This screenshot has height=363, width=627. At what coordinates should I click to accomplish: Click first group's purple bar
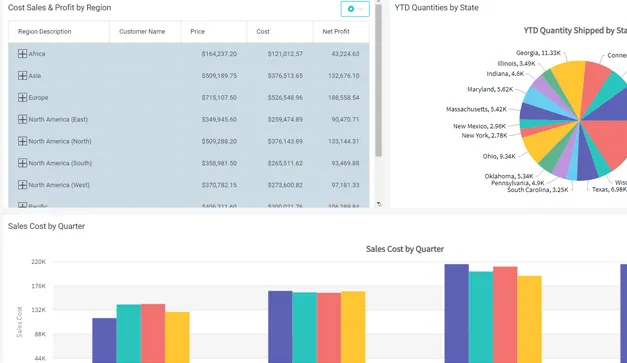pyautogui.click(x=104, y=340)
